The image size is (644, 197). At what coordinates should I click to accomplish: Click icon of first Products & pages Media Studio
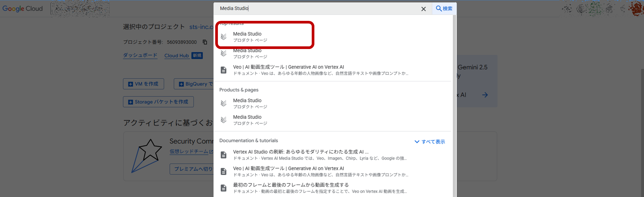pyautogui.click(x=224, y=103)
